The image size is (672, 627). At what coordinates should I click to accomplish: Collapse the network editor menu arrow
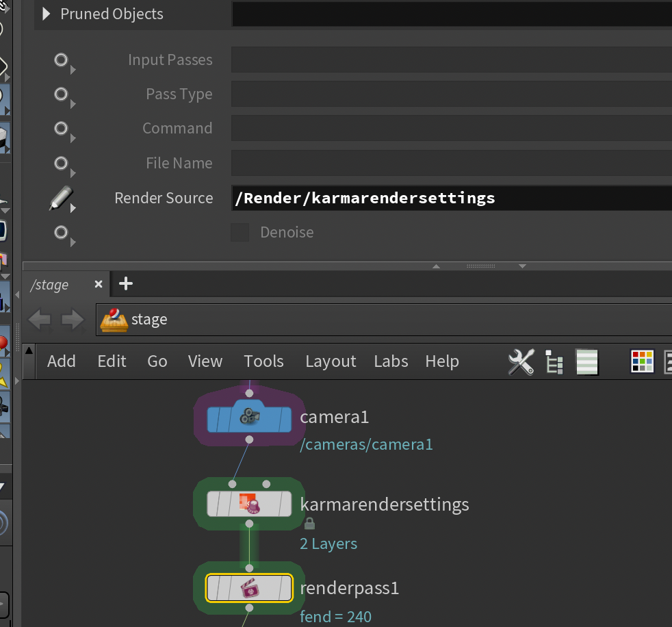pyautogui.click(x=29, y=350)
